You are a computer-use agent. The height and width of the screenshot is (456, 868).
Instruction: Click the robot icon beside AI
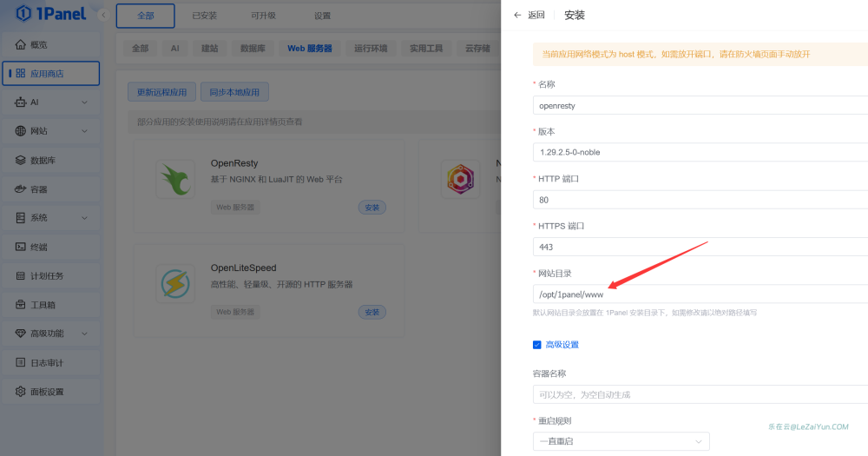[21, 102]
